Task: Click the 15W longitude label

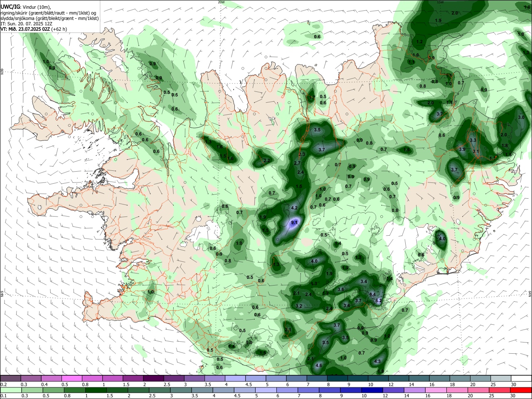Action: coord(440,2)
